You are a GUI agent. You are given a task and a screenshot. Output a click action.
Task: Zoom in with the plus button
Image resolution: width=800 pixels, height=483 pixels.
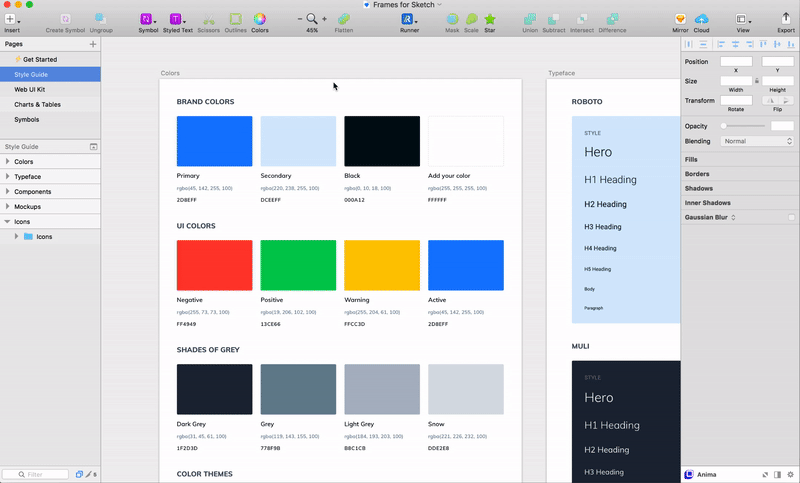[324, 19]
